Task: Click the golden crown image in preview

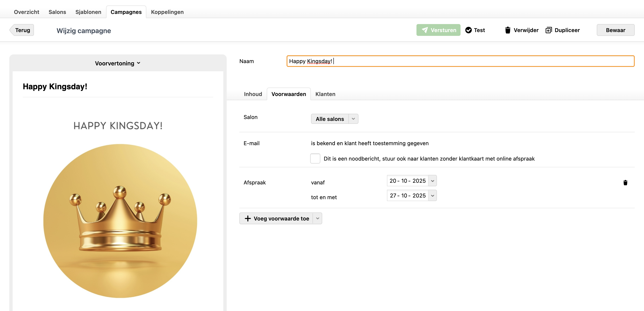Action: [120, 221]
